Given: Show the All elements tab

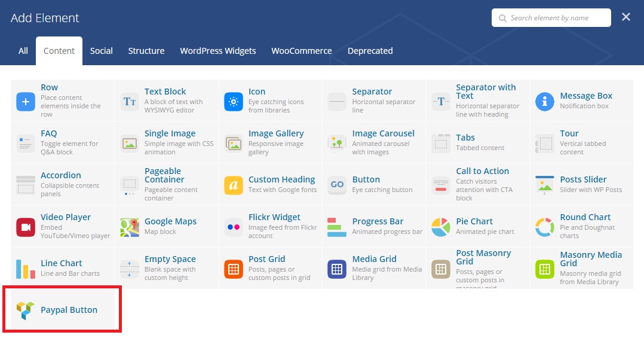Looking at the screenshot, I should pyautogui.click(x=23, y=51).
